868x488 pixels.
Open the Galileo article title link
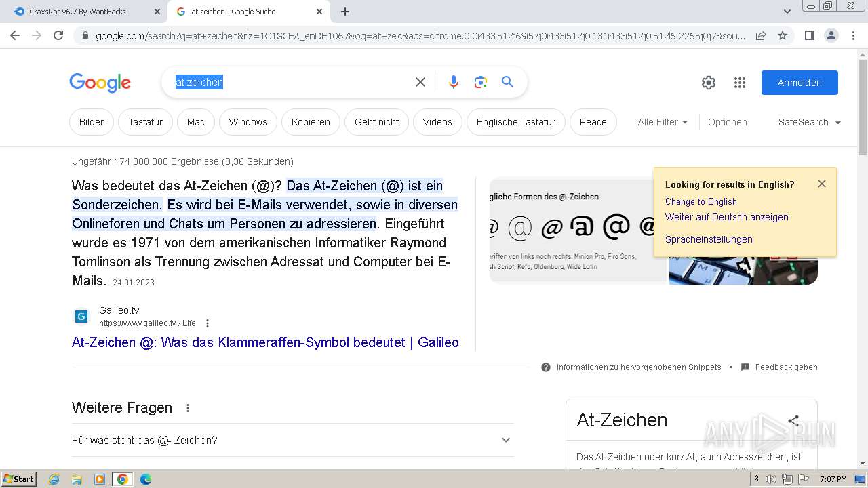[265, 342]
